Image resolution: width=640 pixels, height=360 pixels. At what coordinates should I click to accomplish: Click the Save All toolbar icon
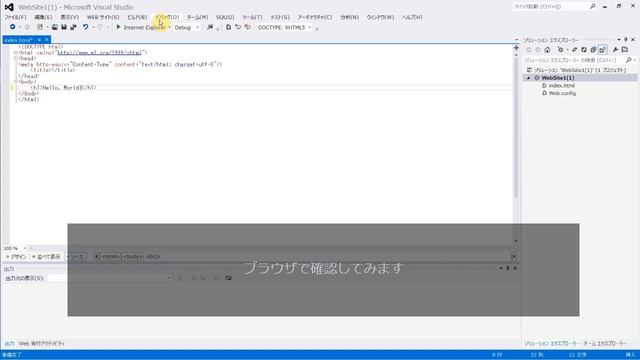click(x=73, y=27)
